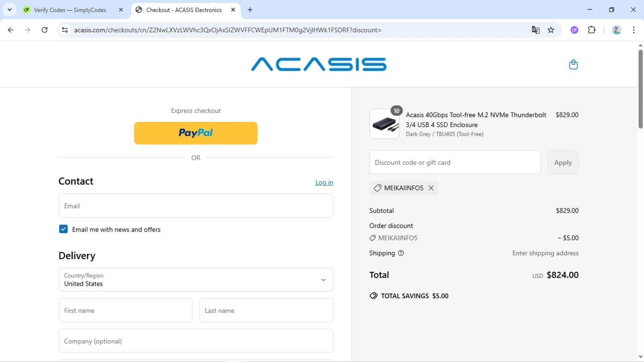Pay with the PayPal express checkout button
This screenshot has height=362, width=644.
(x=196, y=133)
